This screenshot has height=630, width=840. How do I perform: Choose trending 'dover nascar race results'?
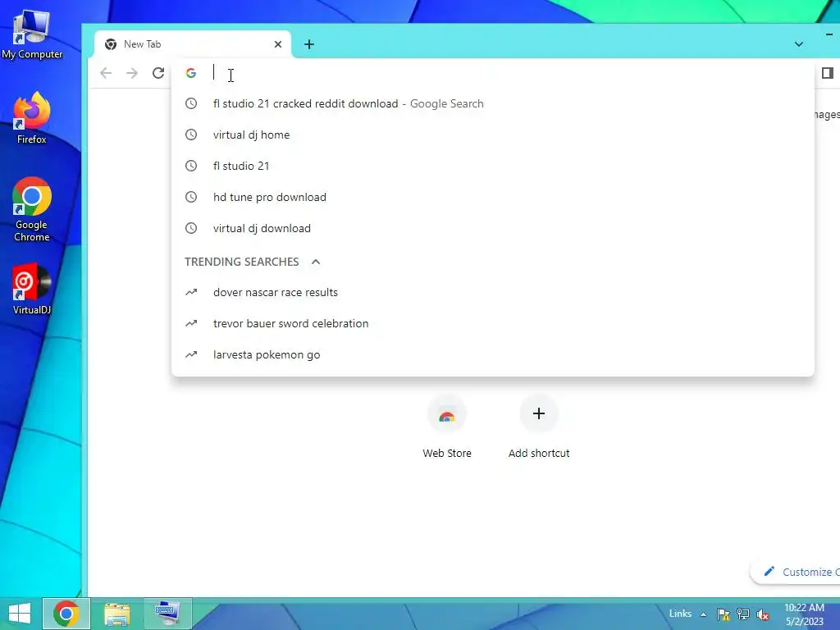(x=493, y=293)
